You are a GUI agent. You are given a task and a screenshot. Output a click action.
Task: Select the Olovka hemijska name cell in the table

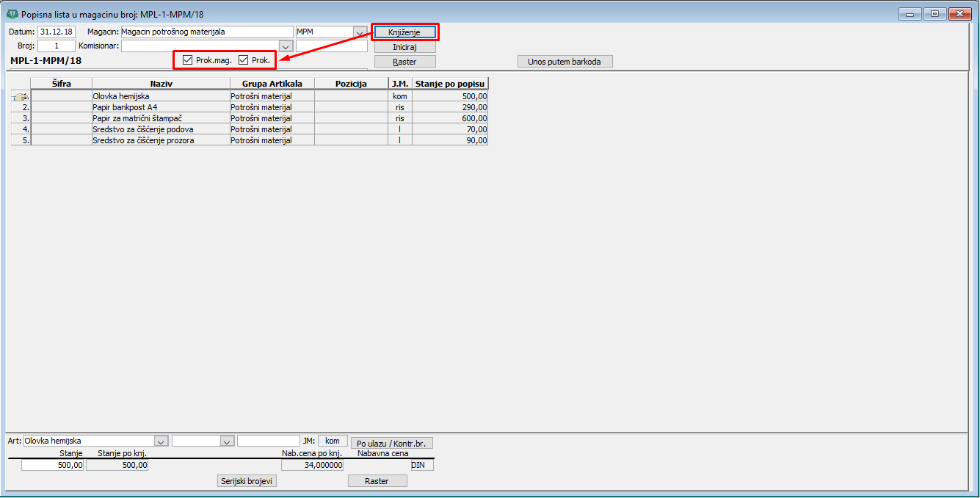pos(161,96)
